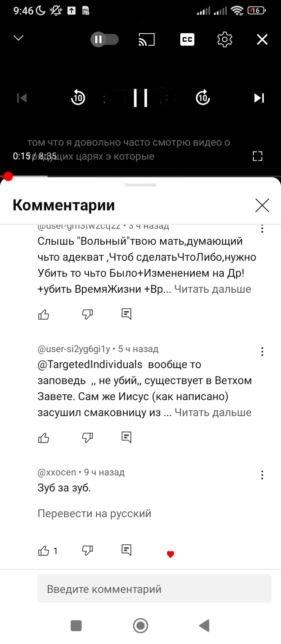281x644 pixels.
Task: Cast video to another device
Action: [x=147, y=39]
